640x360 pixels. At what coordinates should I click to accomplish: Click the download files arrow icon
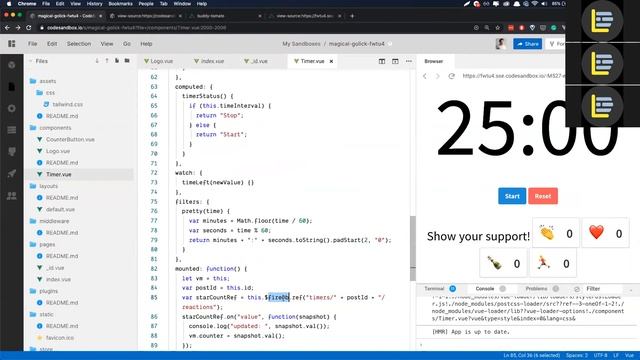pyautogui.click(x=97, y=61)
